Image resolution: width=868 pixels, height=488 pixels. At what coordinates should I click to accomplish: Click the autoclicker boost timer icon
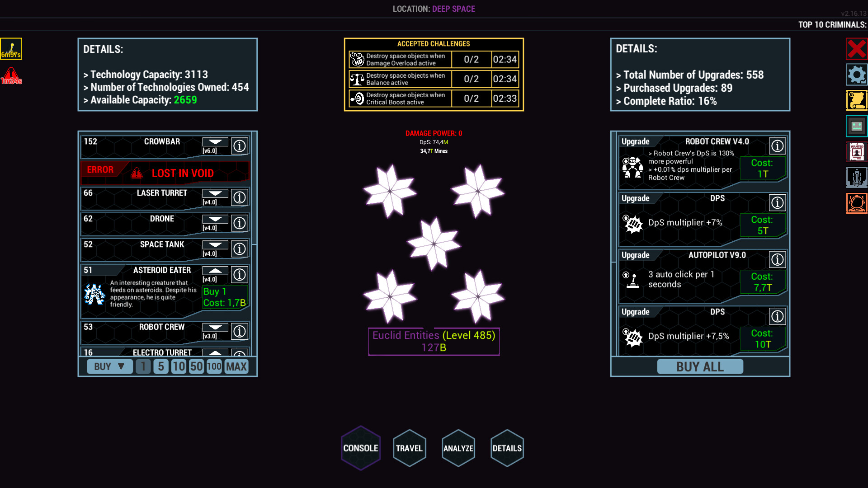[x=11, y=49]
